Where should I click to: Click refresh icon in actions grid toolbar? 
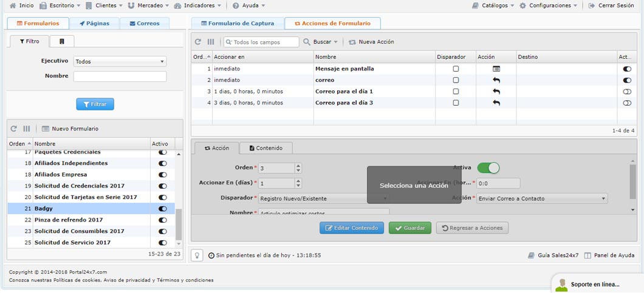click(198, 42)
